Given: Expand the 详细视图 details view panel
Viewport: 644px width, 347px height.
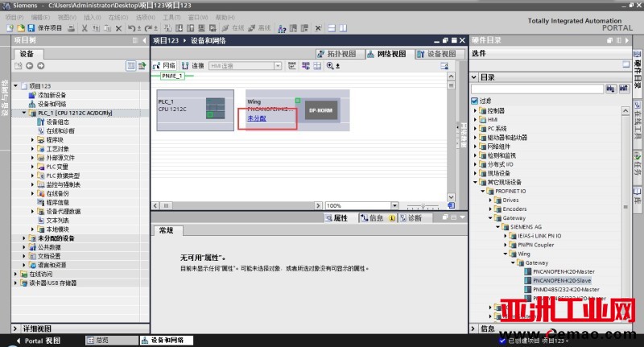Looking at the screenshot, I should (15, 328).
